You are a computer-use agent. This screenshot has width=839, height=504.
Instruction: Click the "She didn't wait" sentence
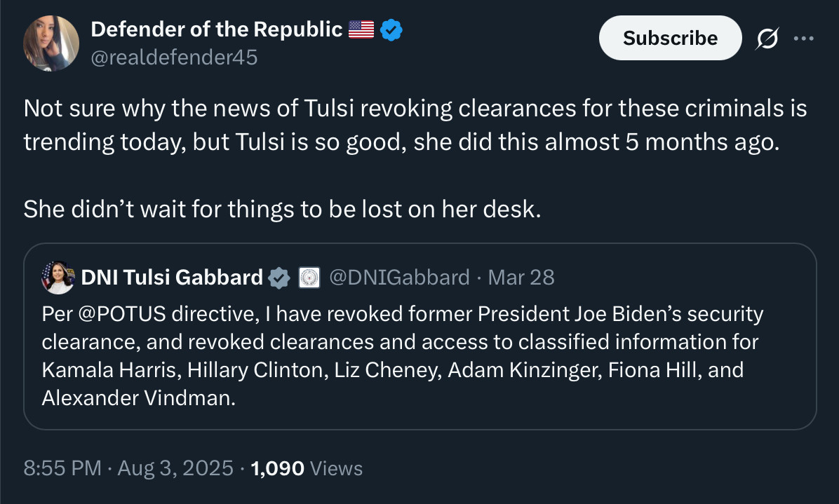pos(282,209)
